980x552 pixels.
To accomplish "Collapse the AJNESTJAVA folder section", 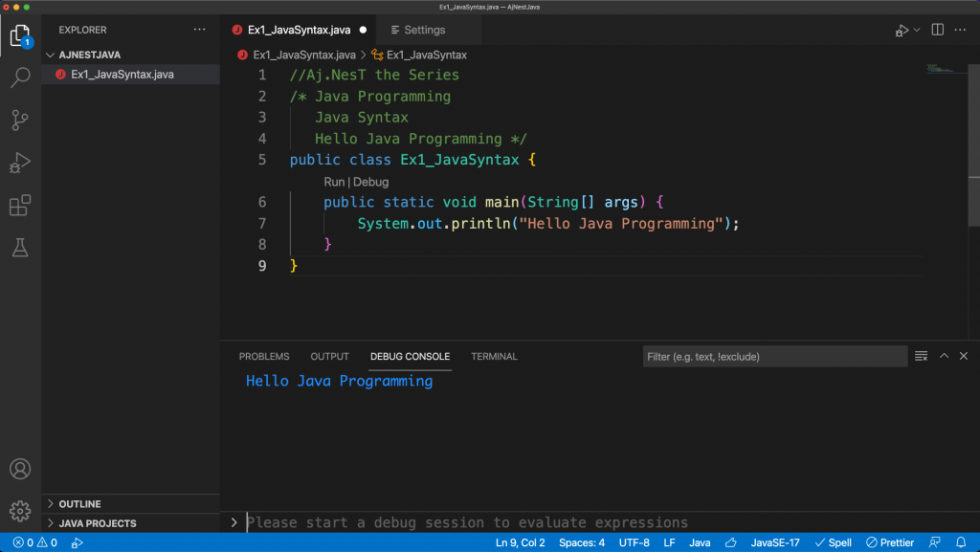I will point(89,55).
